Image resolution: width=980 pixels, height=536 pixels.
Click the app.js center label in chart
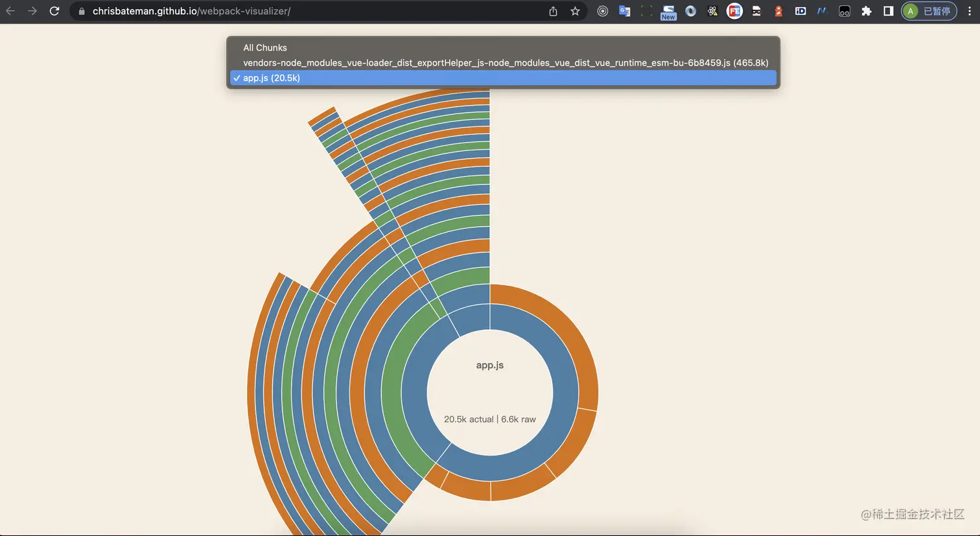point(490,365)
